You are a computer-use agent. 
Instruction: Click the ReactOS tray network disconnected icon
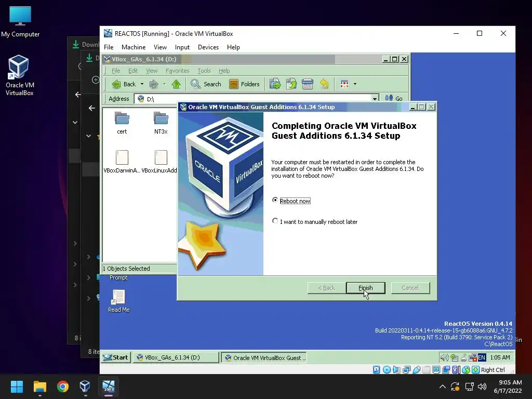(x=473, y=357)
